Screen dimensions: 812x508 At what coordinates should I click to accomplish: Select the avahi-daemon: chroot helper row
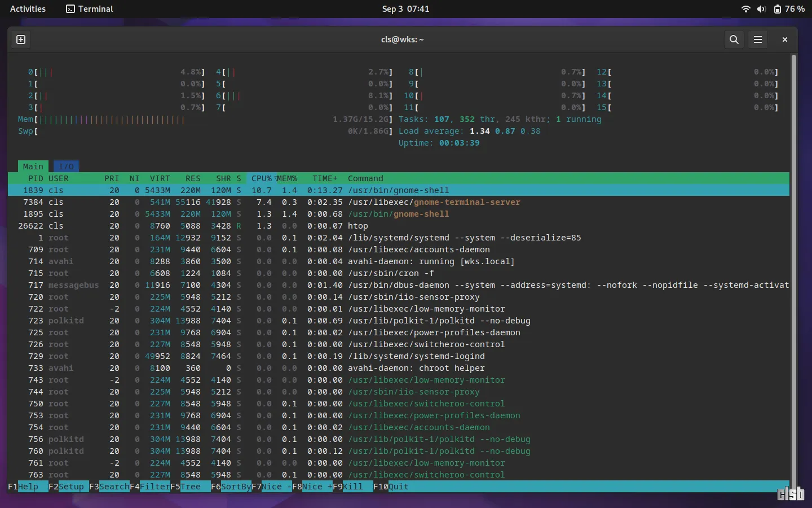399,368
